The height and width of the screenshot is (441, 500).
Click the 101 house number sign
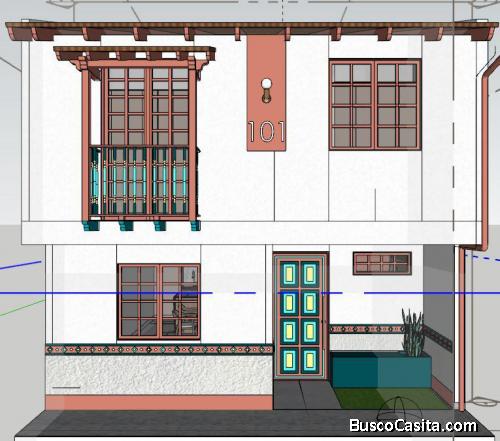(266, 131)
